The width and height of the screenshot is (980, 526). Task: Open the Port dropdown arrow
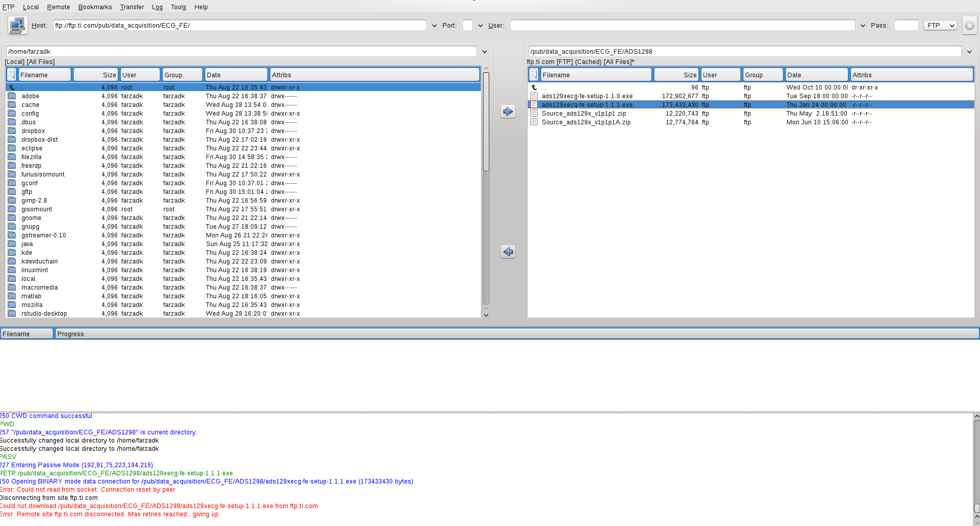pos(480,26)
